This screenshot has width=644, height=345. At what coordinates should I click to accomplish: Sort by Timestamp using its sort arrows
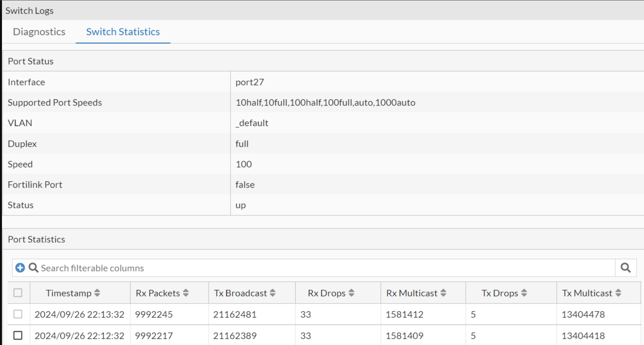click(97, 293)
